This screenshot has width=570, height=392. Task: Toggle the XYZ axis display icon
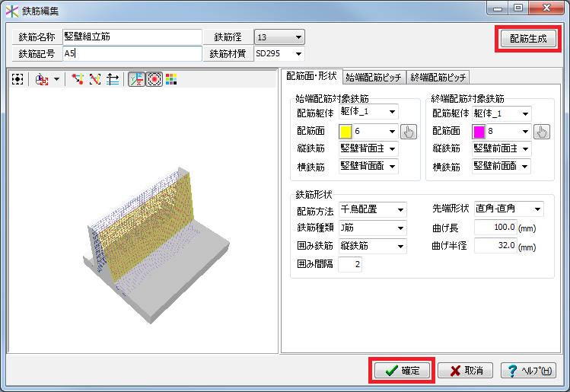point(137,79)
